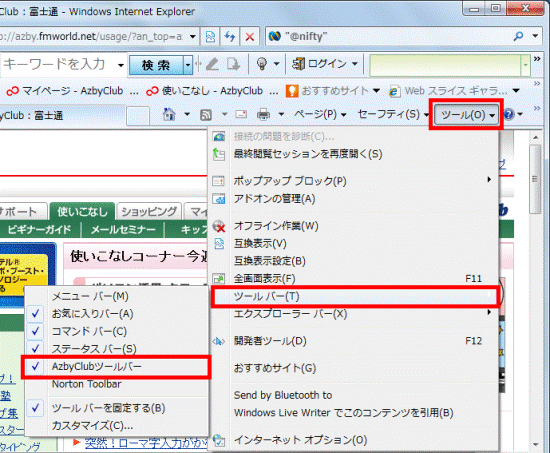The image size is (550, 453).
Task: Click the refresh arrows icon
Action: click(x=230, y=36)
